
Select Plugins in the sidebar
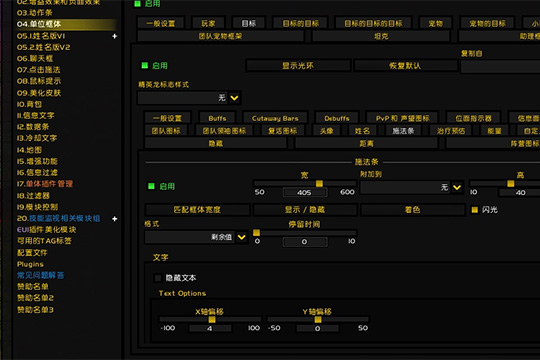point(30,264)
